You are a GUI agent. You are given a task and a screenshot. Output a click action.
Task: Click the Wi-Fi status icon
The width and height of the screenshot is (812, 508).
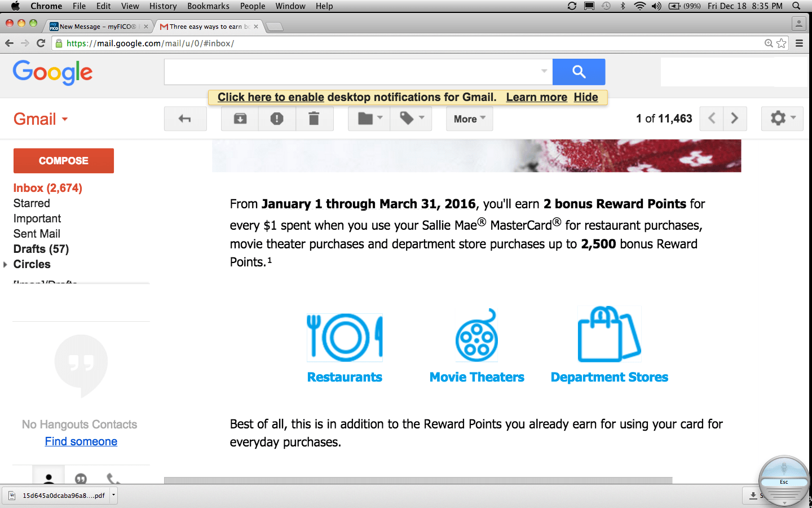tap(639, 6)
